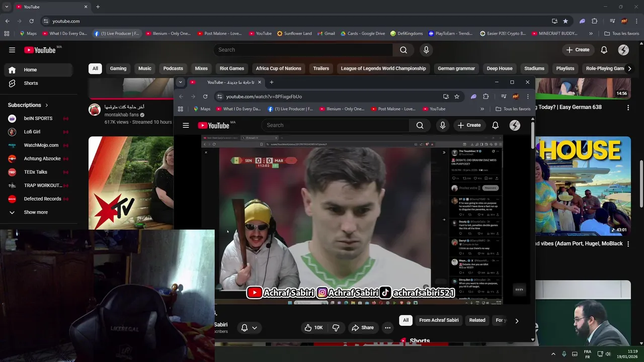644x362 pixels.
Task: Expand the Subscriptions section chevron
Action: pyautogui.click(x=47, y=105)
